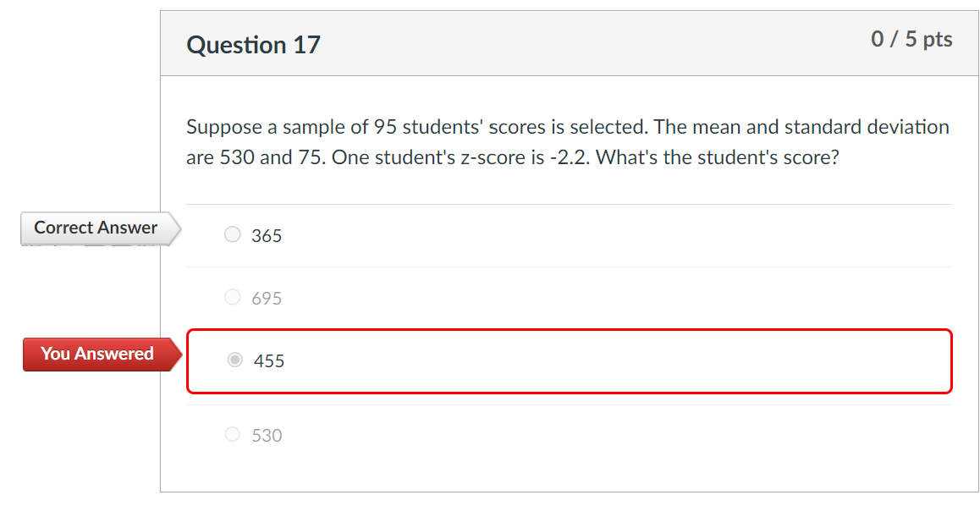Click the Correct Answer badge
The width and height of the screenshot is (980, 506).
click(95, 228)
